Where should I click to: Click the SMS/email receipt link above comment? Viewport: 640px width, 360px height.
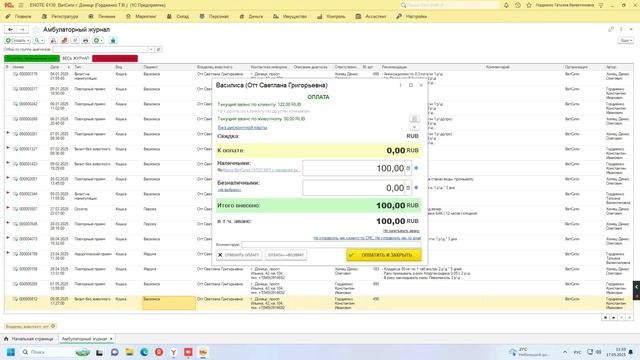point(367,238)
